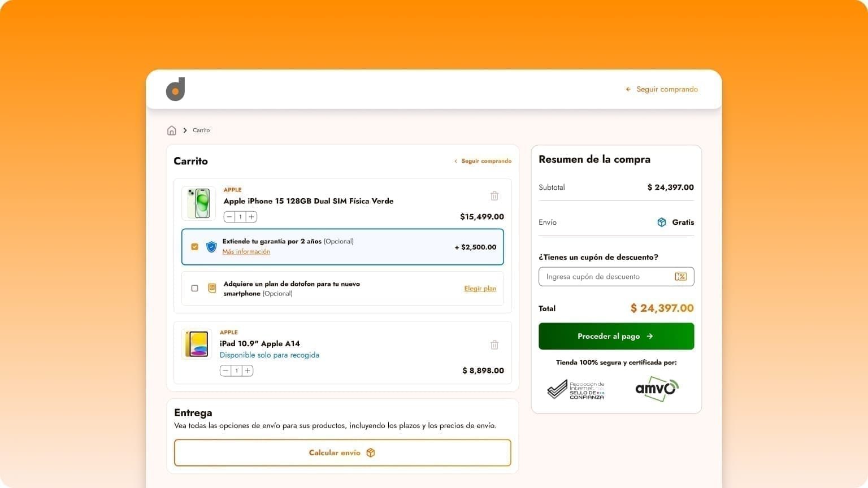Image resolution: width=868 pixels, height=488 pixels.
Task: Open the 'Más información' warranty link
Action: click(246, 252)
